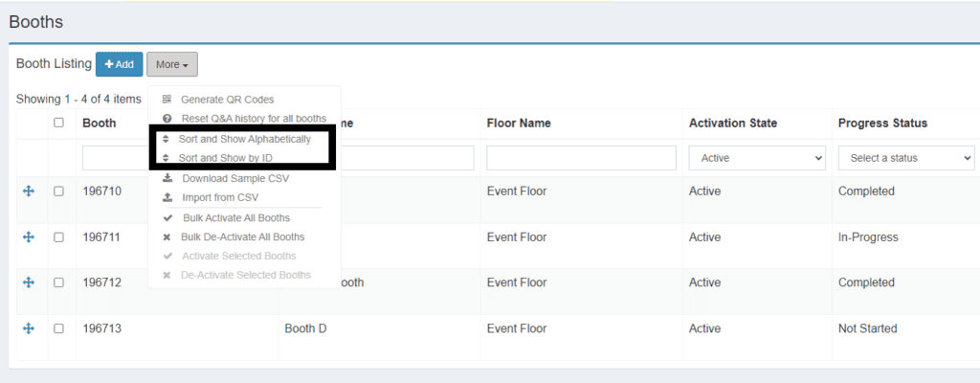Sort by the Progress Status column header
The image size is (980, 383).
pos(882,124)
